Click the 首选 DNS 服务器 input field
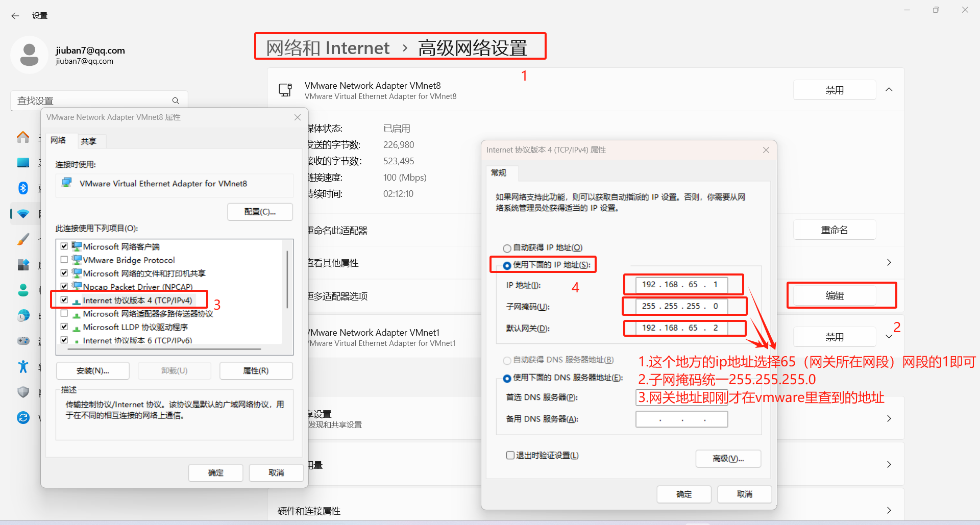Viewport: 980px width, 525px height. 681,397
